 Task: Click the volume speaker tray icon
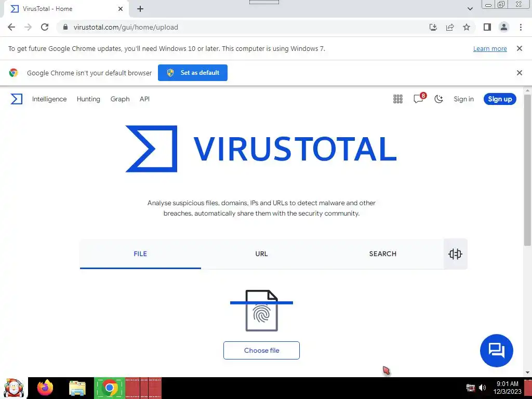482,388
